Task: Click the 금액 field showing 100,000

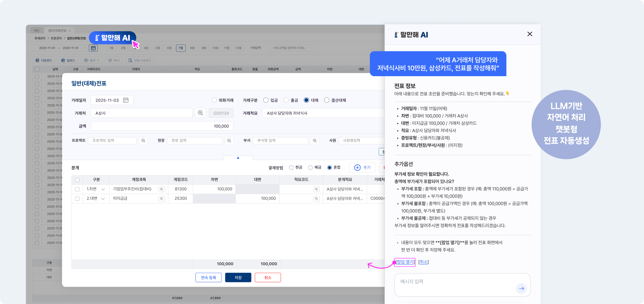Action: click(x=162, y=126)
